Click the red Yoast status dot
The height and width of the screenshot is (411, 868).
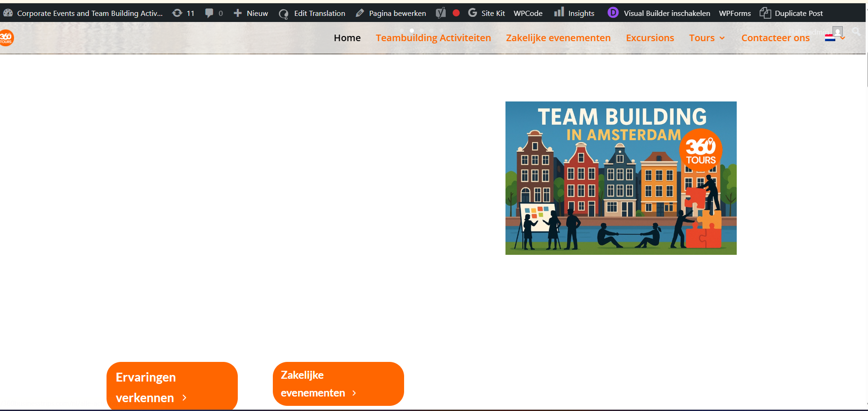[456, 13]
